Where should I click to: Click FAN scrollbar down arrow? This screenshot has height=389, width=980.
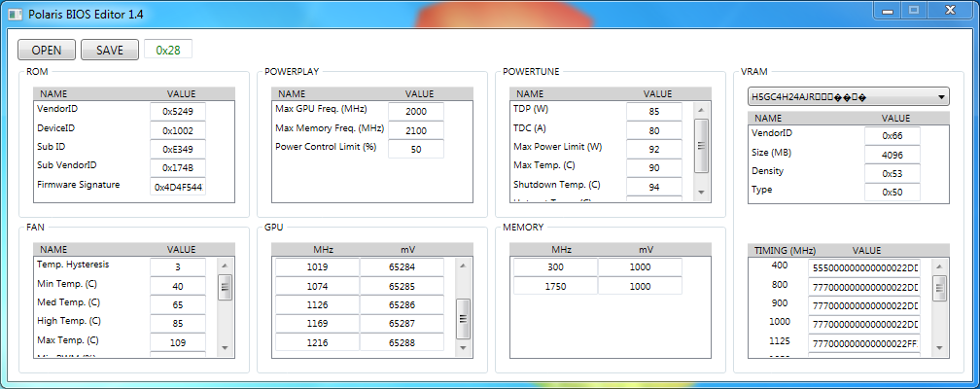tap(225, 348)
